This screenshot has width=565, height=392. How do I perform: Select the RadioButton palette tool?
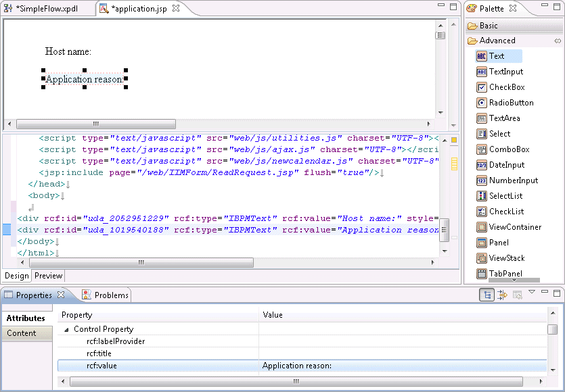(511, 103)
